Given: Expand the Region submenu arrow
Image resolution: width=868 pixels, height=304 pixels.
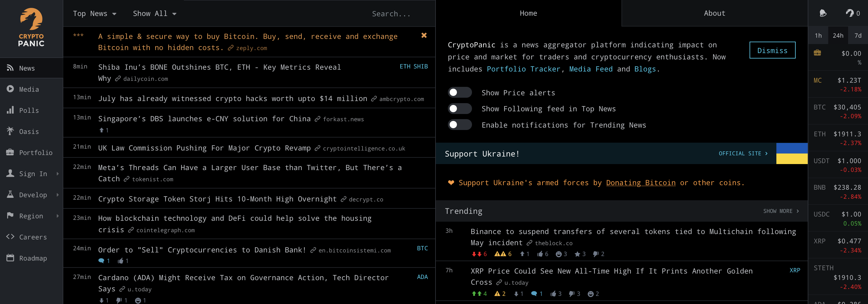Looking at the screenshot, I should (x=58, y=216).
